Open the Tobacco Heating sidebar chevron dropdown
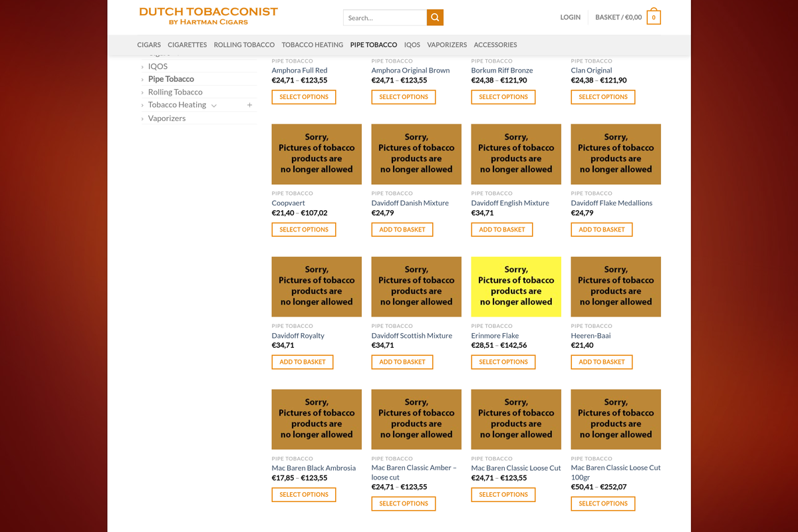This screenshot has height=532, width=798. [x=214, y=105]
